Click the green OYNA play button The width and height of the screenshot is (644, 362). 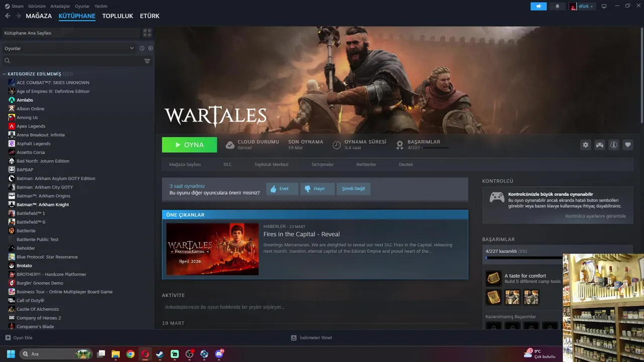(x=189, y=145)
